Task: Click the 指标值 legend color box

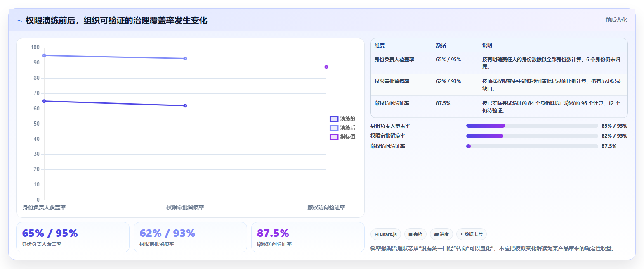Action: pos(334,137)
